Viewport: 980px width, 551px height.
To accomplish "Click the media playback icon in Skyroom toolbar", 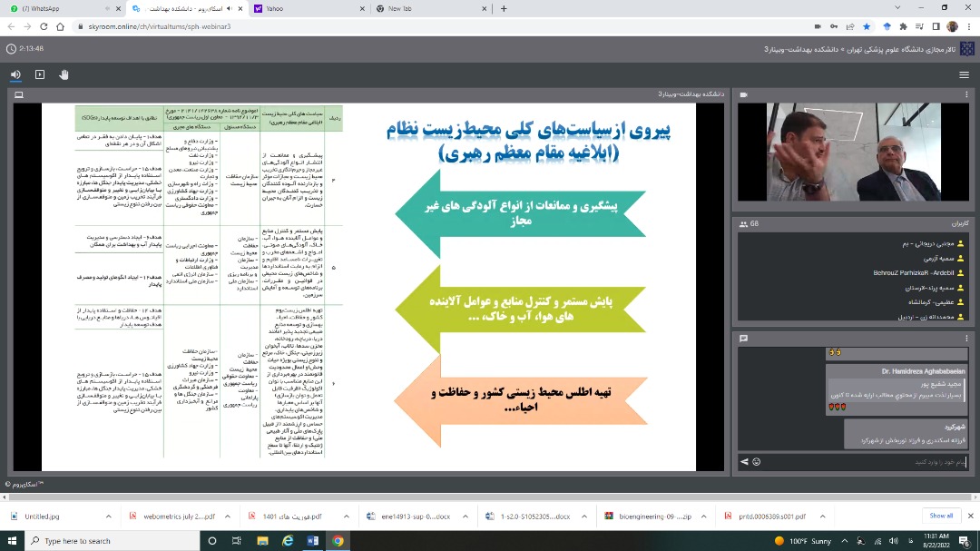I will pyautogui.click(x=40, y=74).
